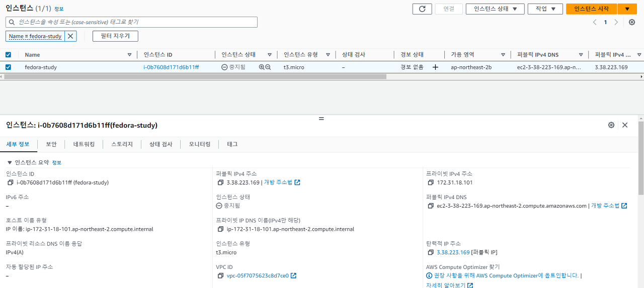
Task: Click the 상태 검사 column header
Action: [354, 55]
